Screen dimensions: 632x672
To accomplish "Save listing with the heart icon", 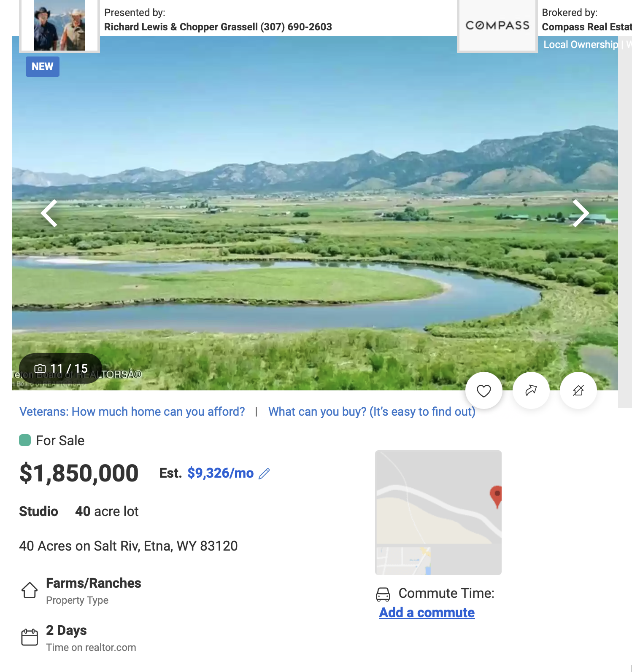I will pyautogui.click(x=483, y=391).
